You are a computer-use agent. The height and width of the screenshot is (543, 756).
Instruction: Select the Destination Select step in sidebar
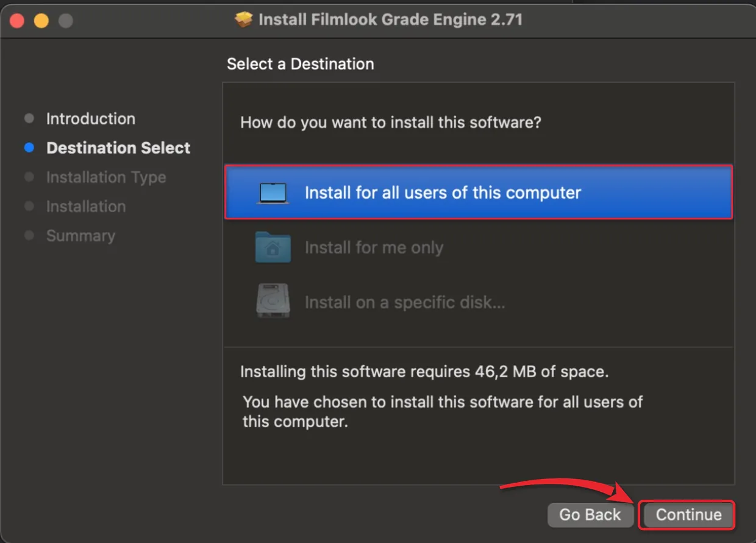point(118,148)
